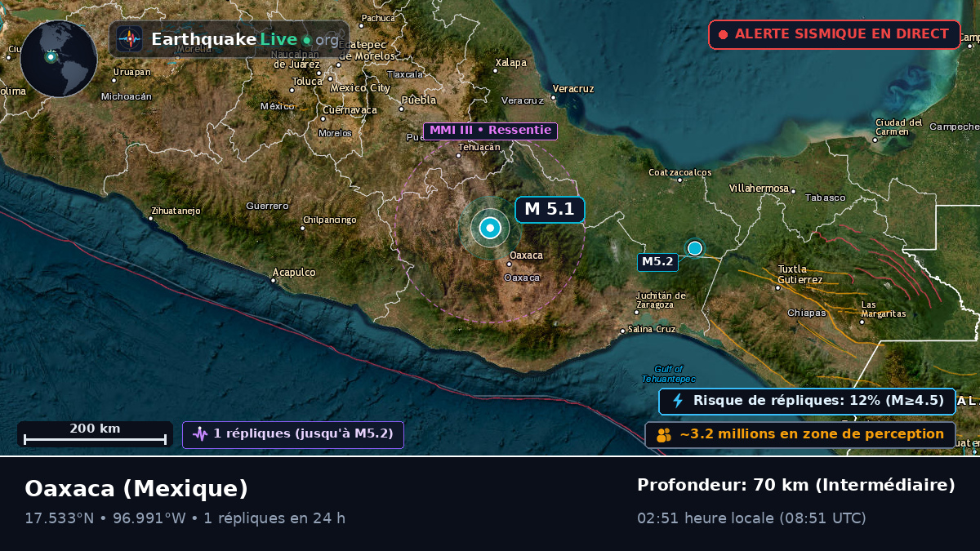Click the Chilpancingo city label

click(330, 220)
